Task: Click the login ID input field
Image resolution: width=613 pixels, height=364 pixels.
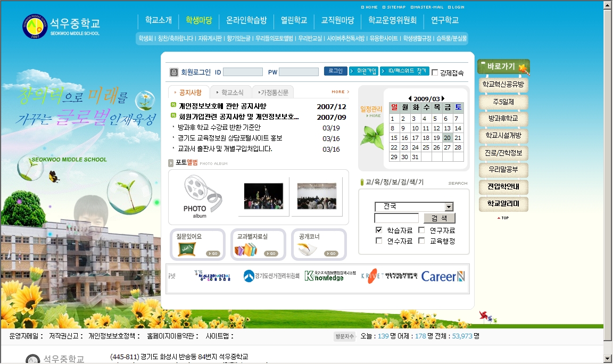Action: (x=243, y=72)
